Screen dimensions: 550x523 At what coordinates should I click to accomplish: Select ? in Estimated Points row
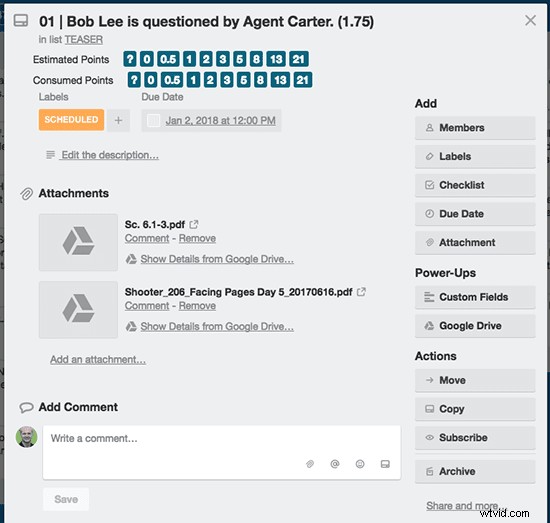point(130,59)
